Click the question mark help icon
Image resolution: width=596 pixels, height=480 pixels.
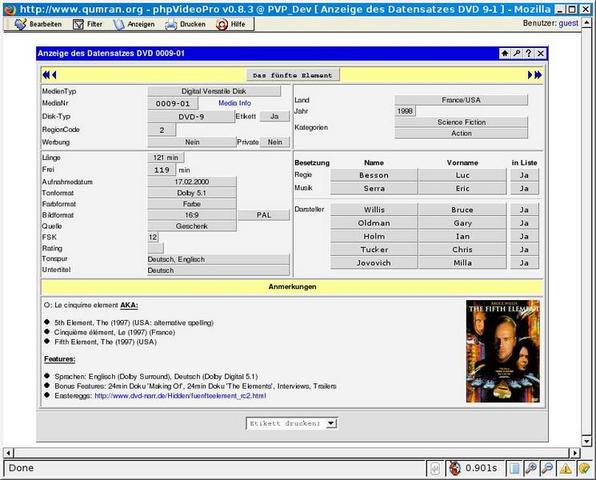(x=528, y=53)
